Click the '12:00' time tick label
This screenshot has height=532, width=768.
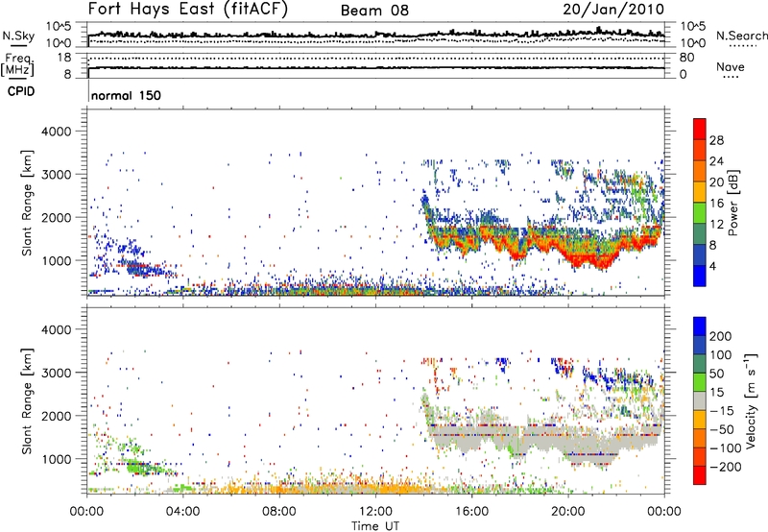(x=375, y=512)
